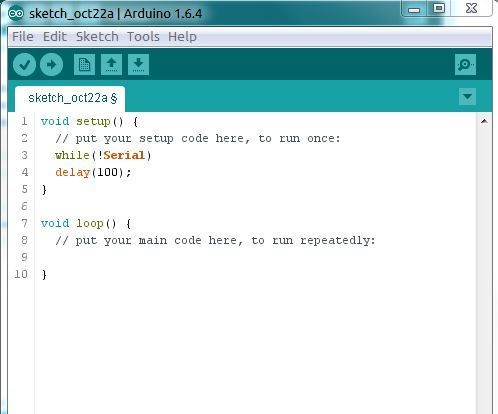Click line number 9 in the gutter

click(24, 257)
